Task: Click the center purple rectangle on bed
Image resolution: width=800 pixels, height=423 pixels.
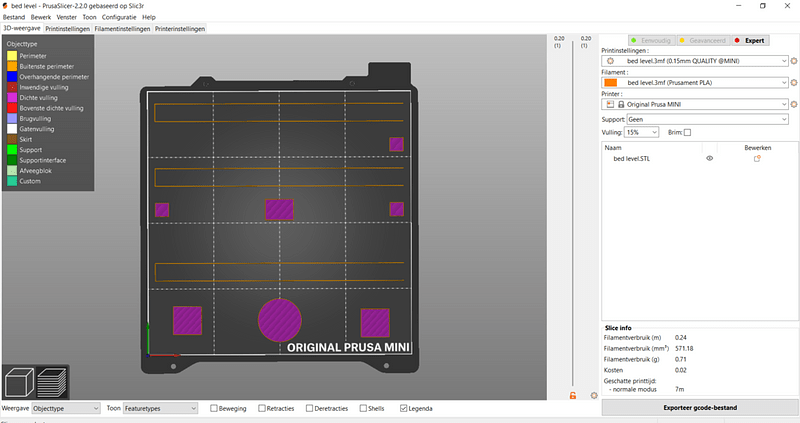Action: coord(279,209)
